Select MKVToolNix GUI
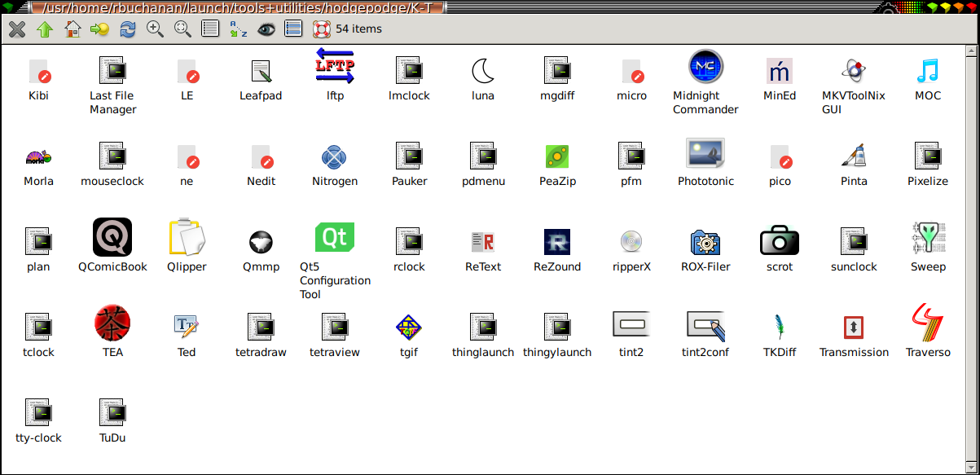Screen dimensions: 980x475 (854, 71)
